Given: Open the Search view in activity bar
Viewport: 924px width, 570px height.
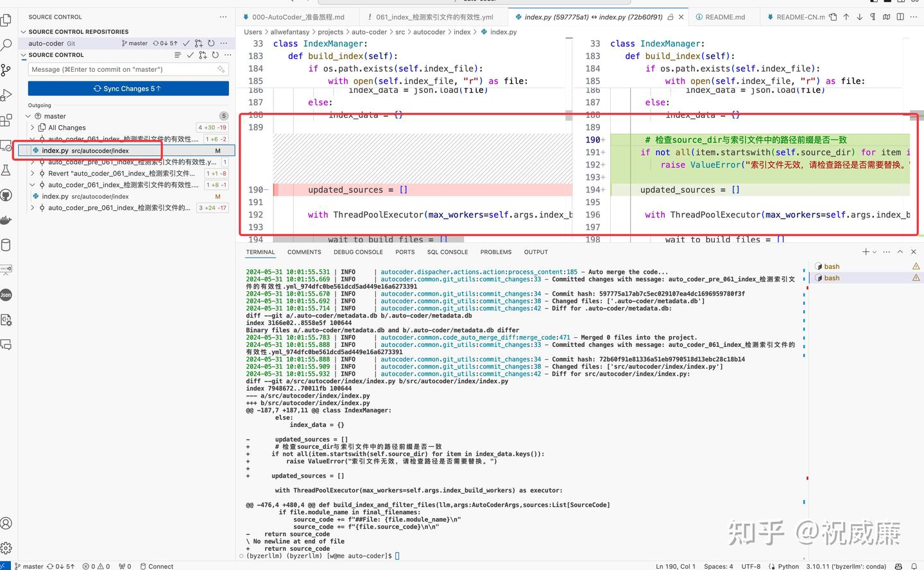Looking at the screenshot, I should [6, 45].
